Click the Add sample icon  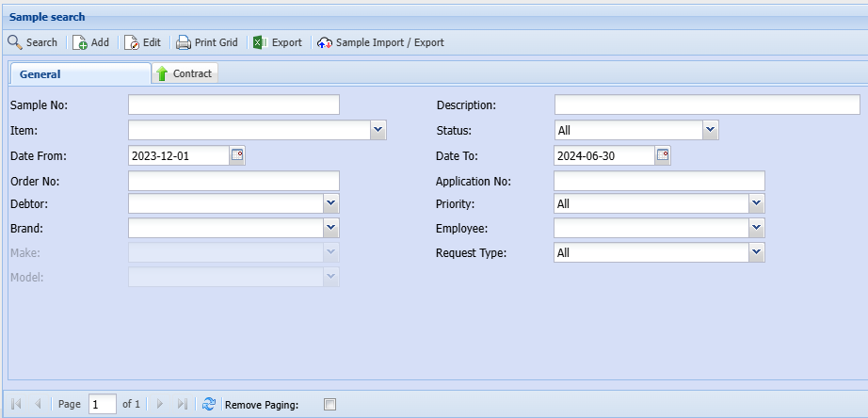point(80,42)
